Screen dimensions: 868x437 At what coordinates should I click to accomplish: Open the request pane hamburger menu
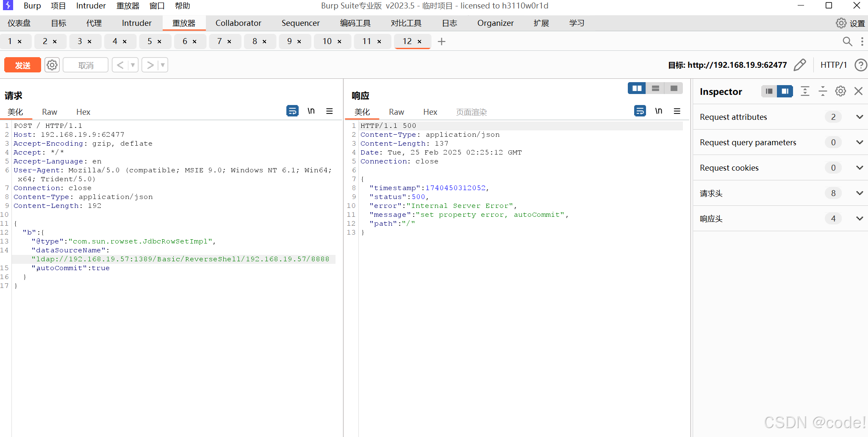(329, 111)
